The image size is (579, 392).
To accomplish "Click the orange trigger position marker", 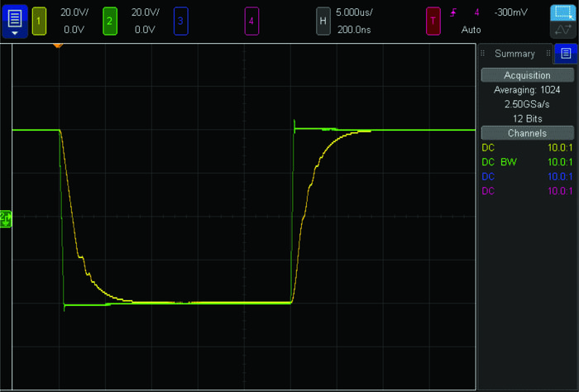I will point(58,44).
